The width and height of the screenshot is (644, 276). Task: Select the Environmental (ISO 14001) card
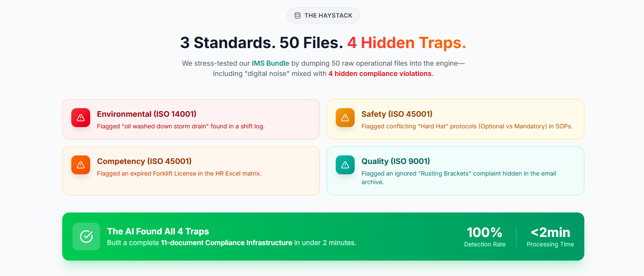pos(191,119)
